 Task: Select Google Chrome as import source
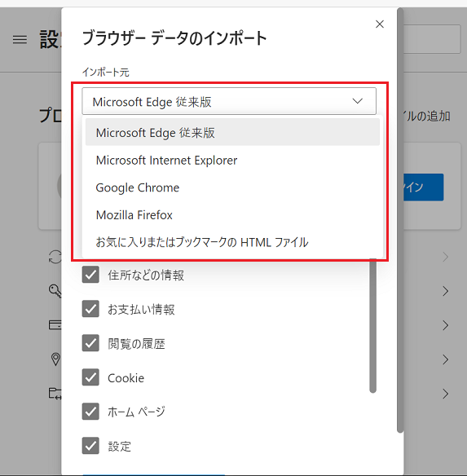[232, 187]
